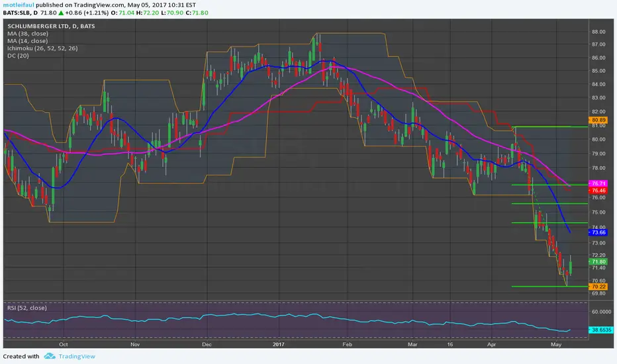Viewport: 617px width, 364px height.
Task: Click the +0.86 (+1.21%) change value
Action: pos(87,13)
